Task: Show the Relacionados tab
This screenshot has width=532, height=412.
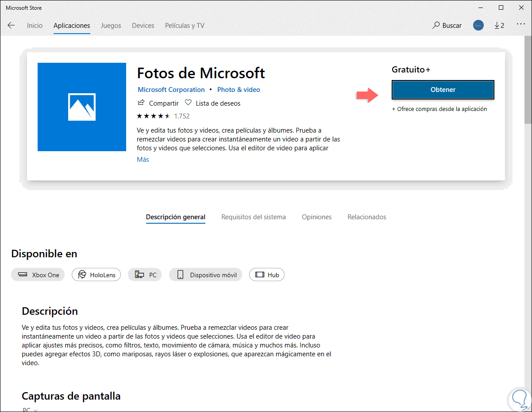Action: 367,217
